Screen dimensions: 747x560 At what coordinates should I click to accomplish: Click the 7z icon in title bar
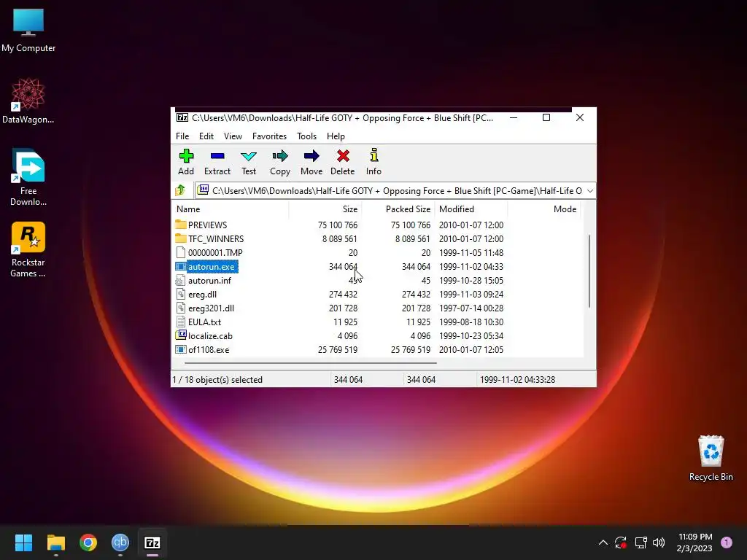coord(182,117)
